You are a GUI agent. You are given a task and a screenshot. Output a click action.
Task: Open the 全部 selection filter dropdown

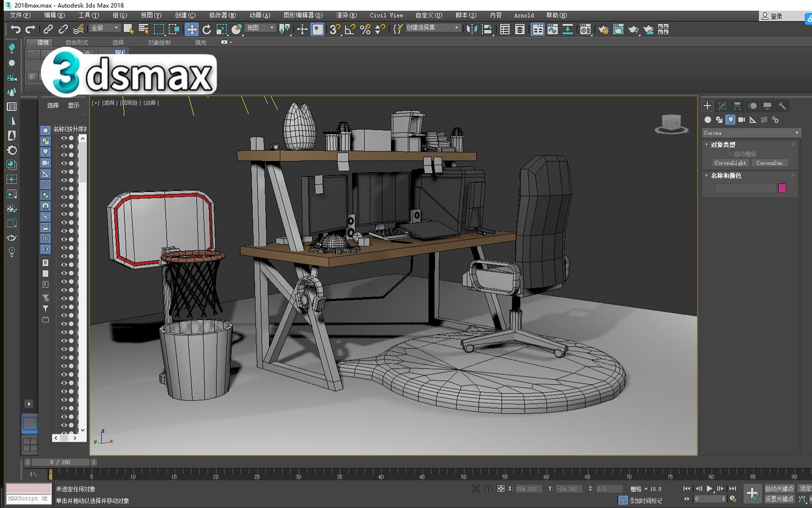click(105, 28)
